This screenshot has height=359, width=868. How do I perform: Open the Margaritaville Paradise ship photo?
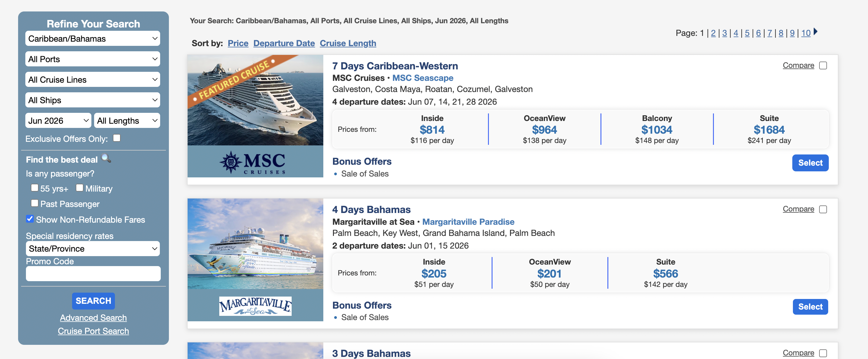[x=255, y=244]
